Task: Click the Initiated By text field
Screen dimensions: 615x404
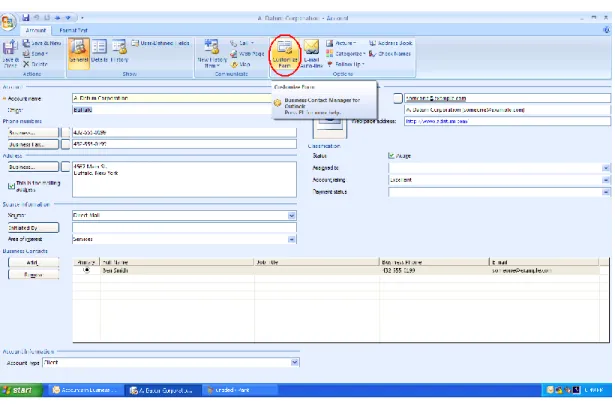Action: (x=184, y=227)
